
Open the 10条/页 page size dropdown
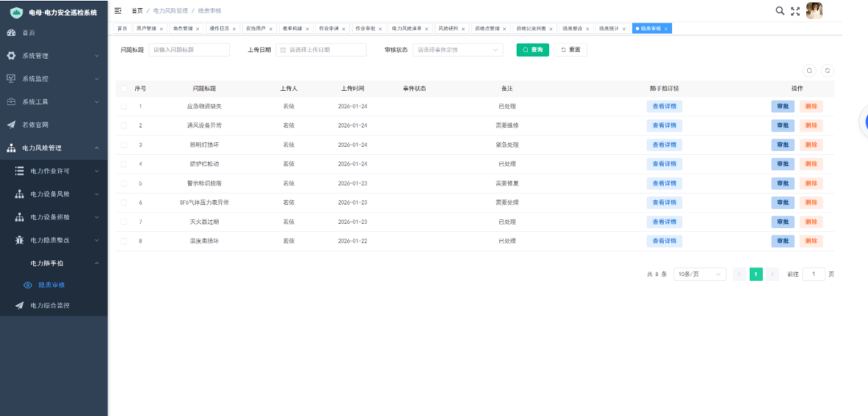[700, 274]
